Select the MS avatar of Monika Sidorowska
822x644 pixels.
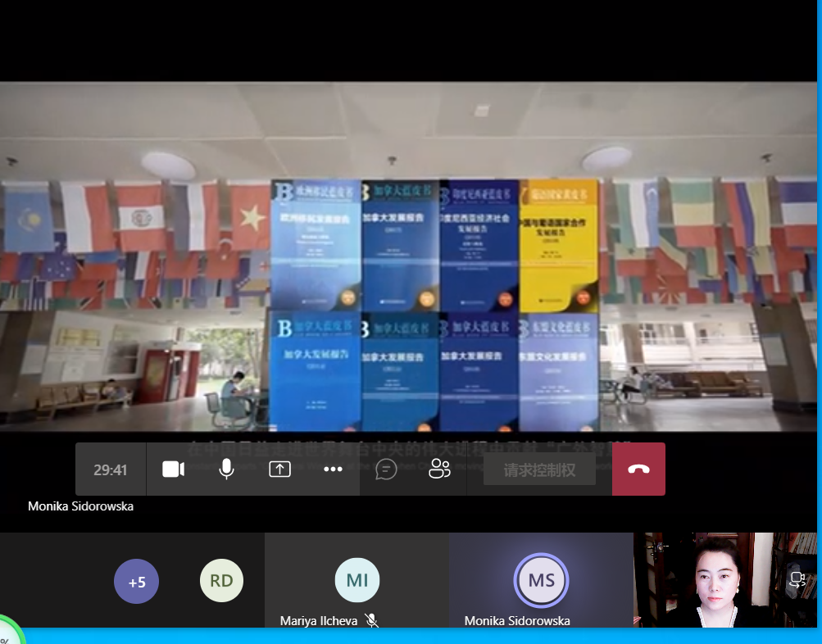coord(541,580)
